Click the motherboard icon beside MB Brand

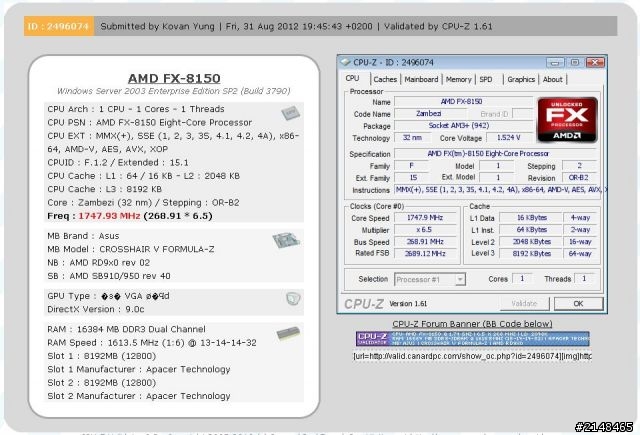tap(286, 240)
